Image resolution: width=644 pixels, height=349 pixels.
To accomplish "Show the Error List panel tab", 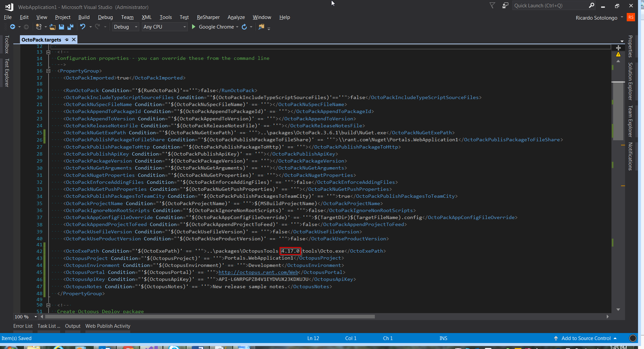I will (23, 326).
